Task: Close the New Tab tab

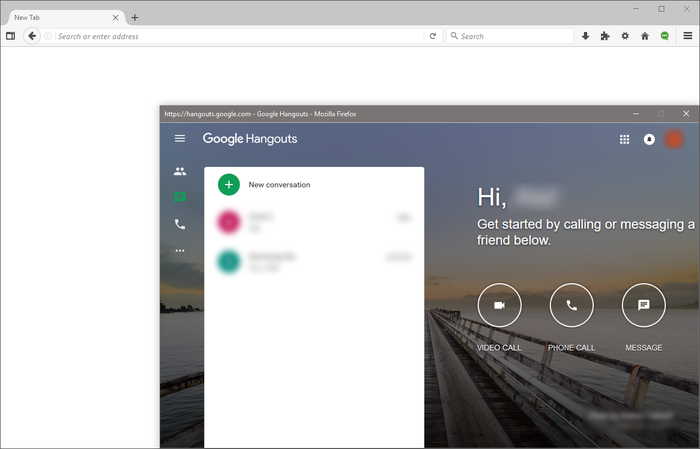Action: pyautogui.click(x=115, y=18)
